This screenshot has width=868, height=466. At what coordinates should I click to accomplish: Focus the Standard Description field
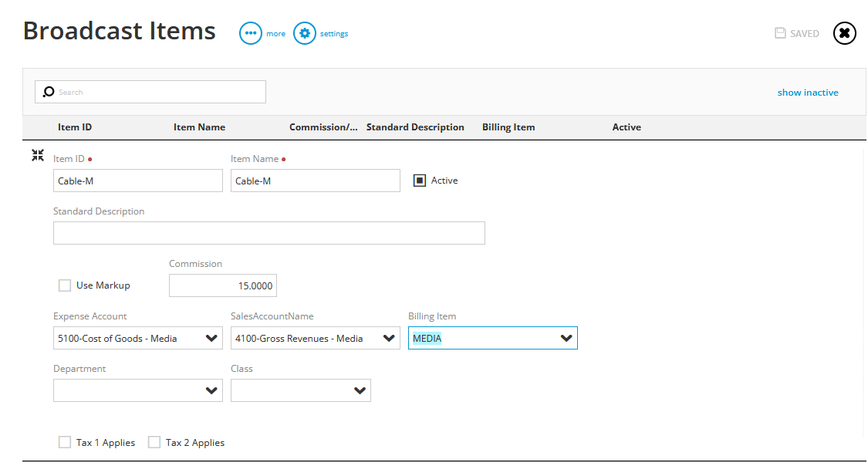coord(269,233)
